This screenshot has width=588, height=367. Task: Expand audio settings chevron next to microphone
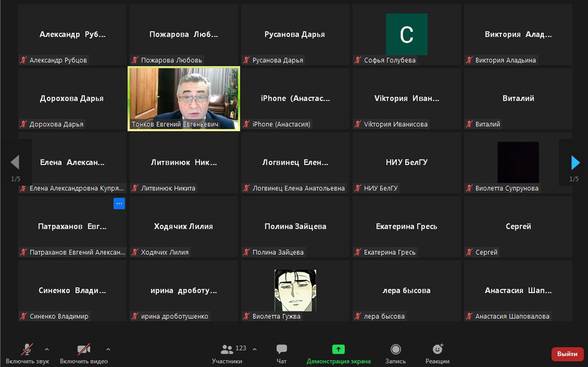47,349
